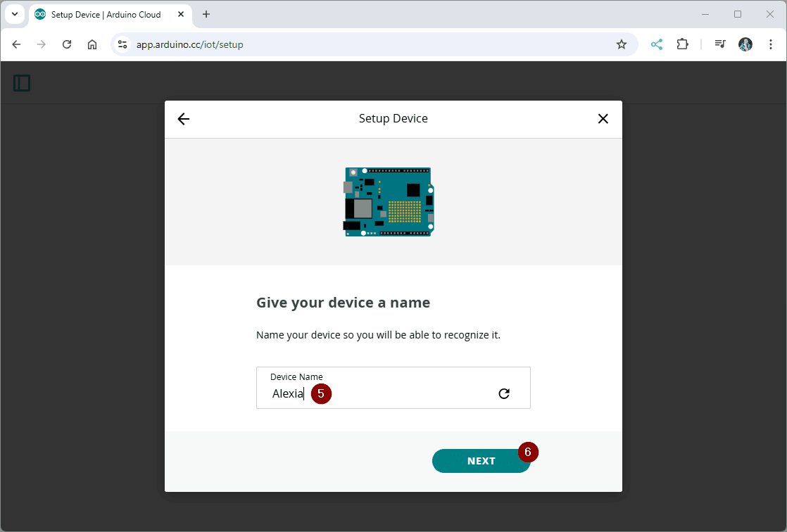Toggle the Arduino Cloud sidebar panel
The image size is (787, 532).
22,83
